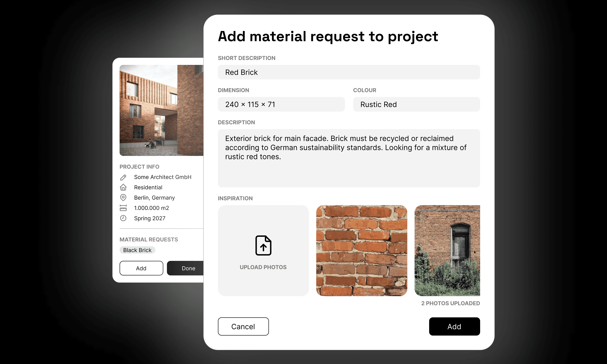The image size is (607, 364).
Task: Open the close-up brick wall inspiration photo
Action: tap(361, 250)
